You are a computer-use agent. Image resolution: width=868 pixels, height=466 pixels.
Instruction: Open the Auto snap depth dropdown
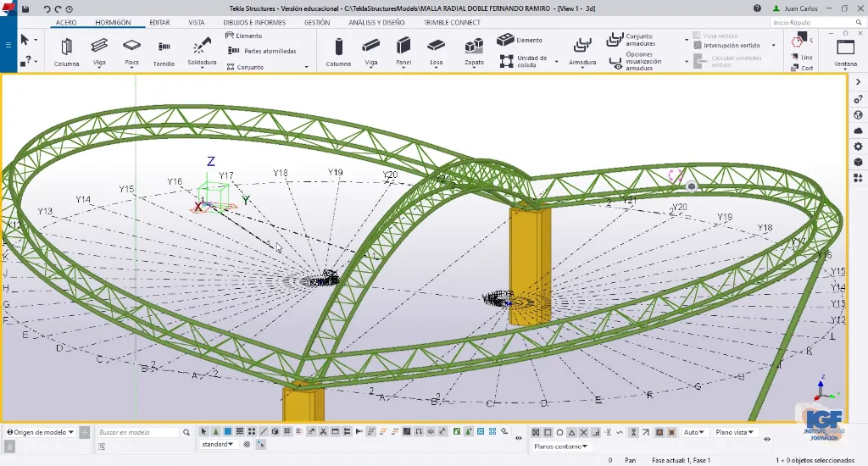point(693,432)
